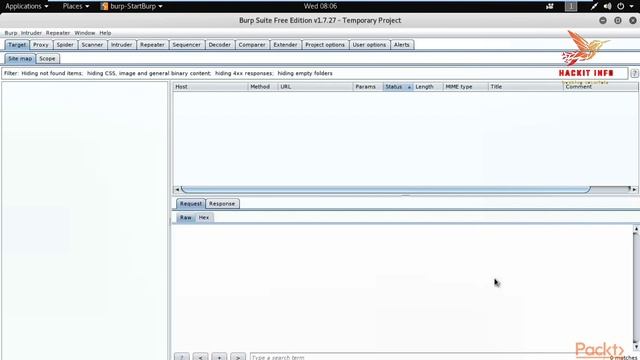The image size is (640, 360).
Task: Click the pen tool tray icon
Action: [594, 6]
